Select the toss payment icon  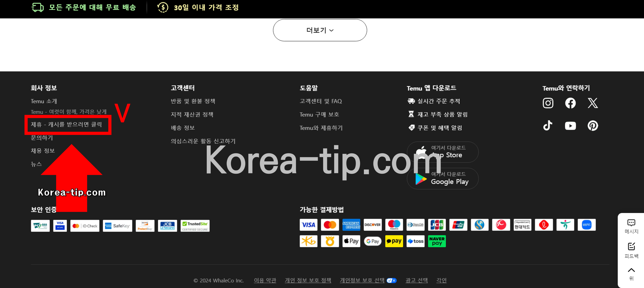click(x=415, y=241)
